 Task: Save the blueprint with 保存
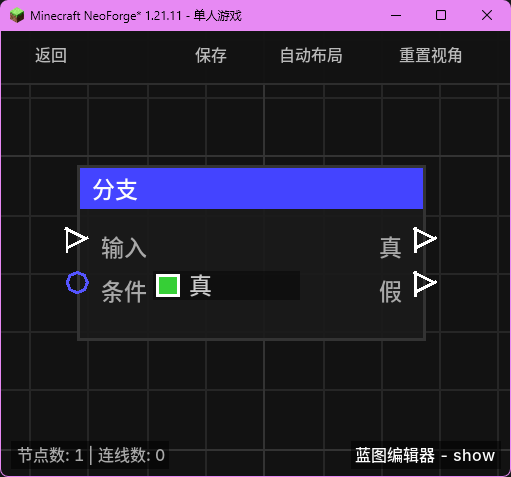click(211, 55)
